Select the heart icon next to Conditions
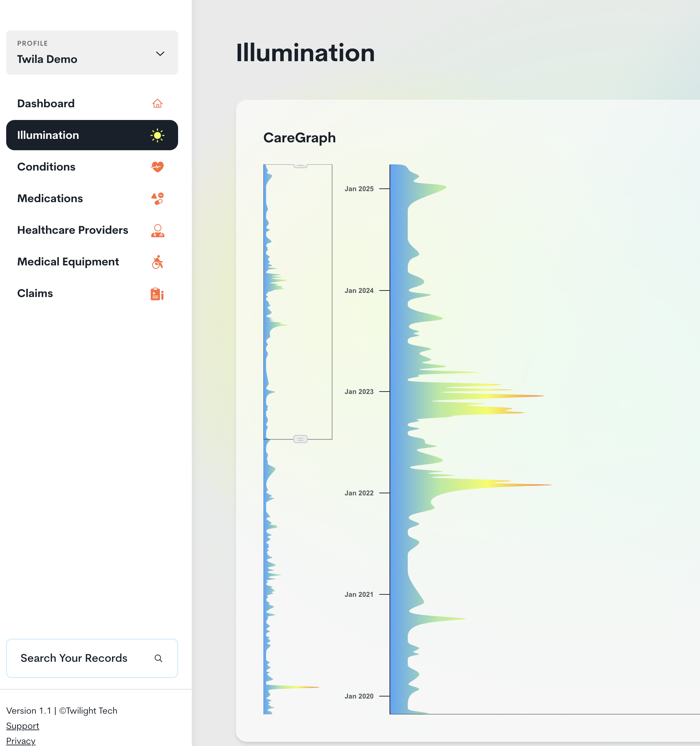The image size is (700, 746). pyautogui.click(x=158, y=167)
